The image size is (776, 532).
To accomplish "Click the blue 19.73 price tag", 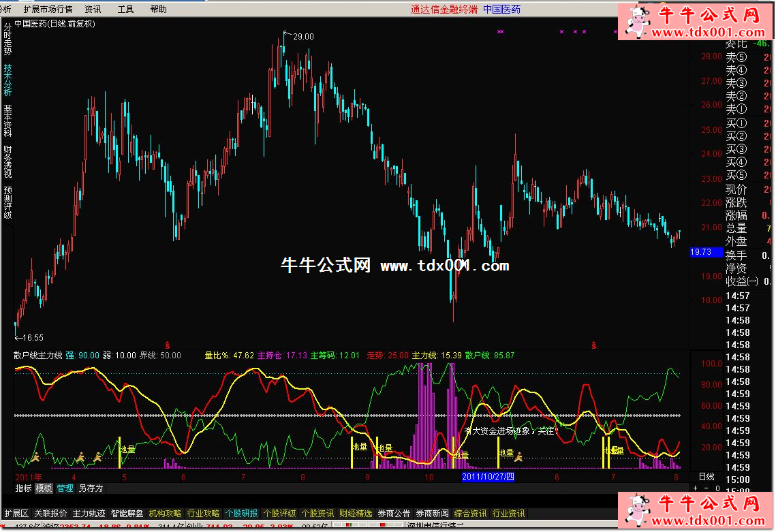I will tap(707, 252).
